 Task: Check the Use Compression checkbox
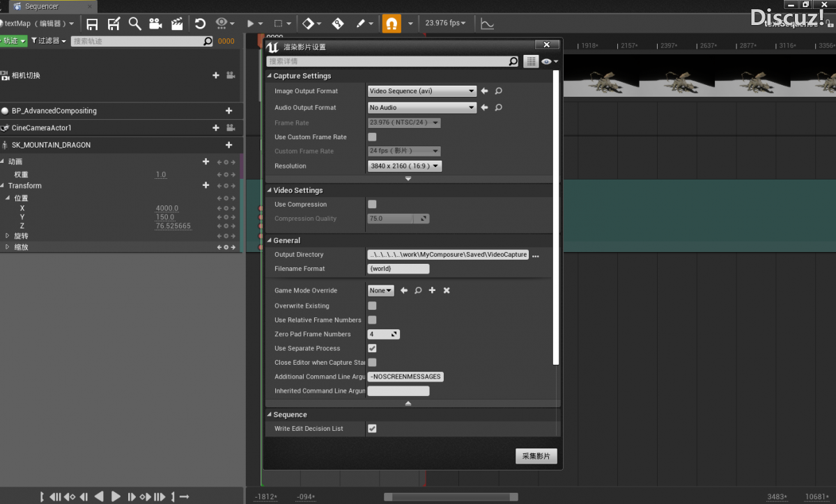click(372, 205)
